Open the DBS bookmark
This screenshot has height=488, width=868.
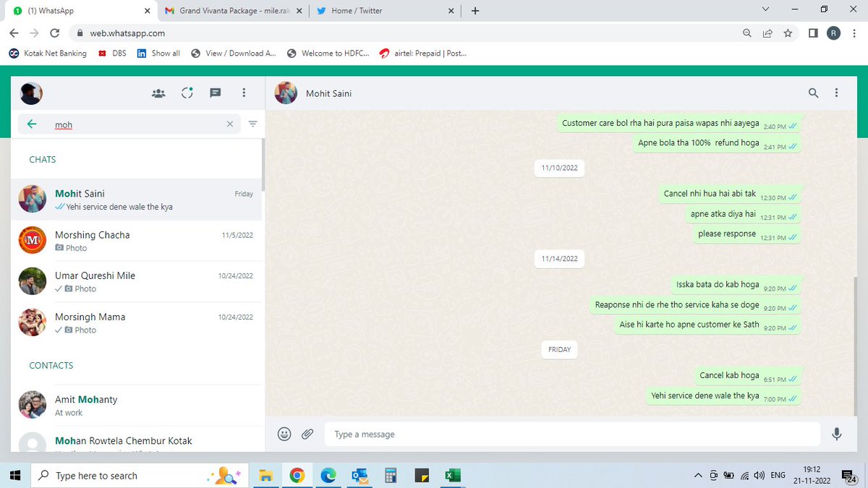click(x=112, y=53)
